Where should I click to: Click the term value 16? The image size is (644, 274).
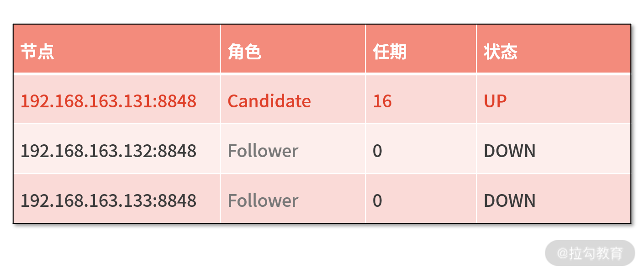tap(382, 101)
